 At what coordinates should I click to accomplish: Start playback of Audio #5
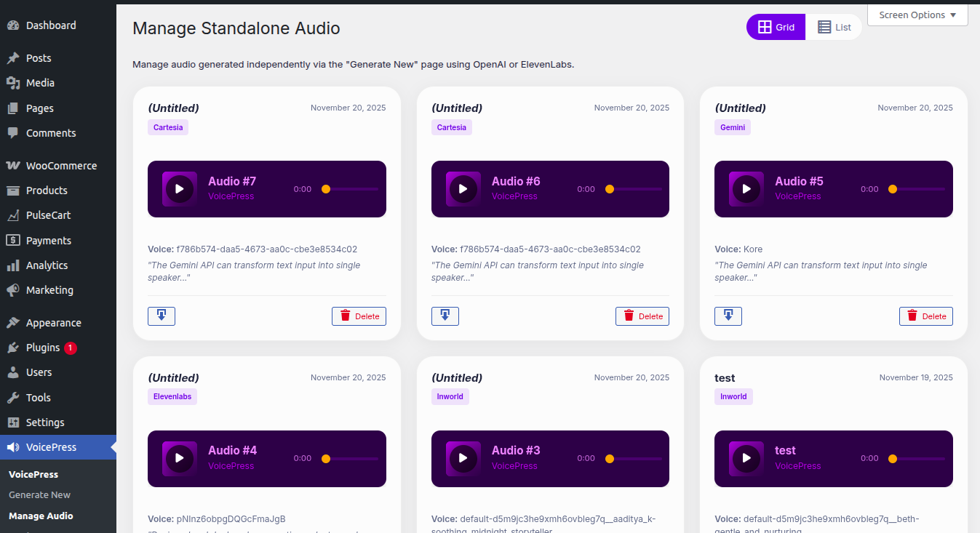coord(746,189)
